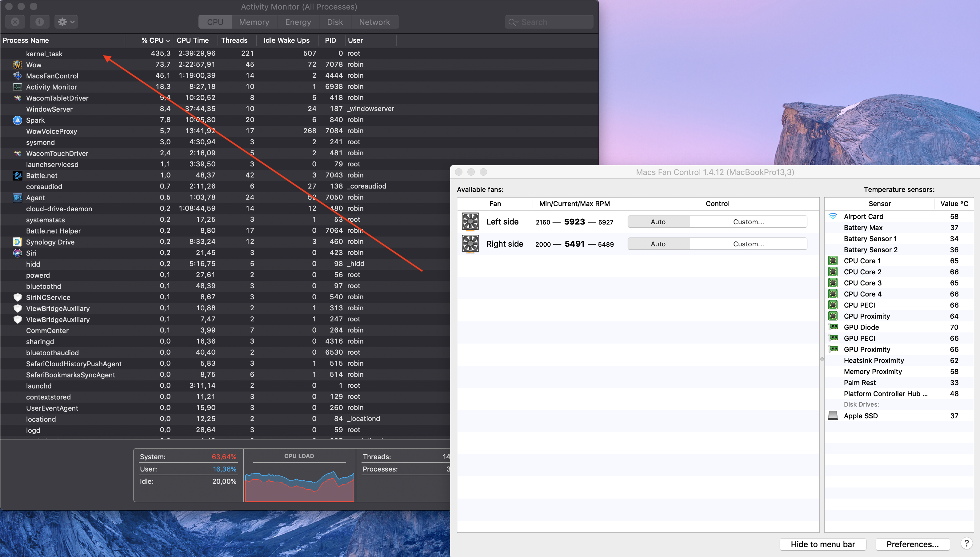Click the WacomTouchDriver process icon
980x557 pixels.
click(18, 153)
